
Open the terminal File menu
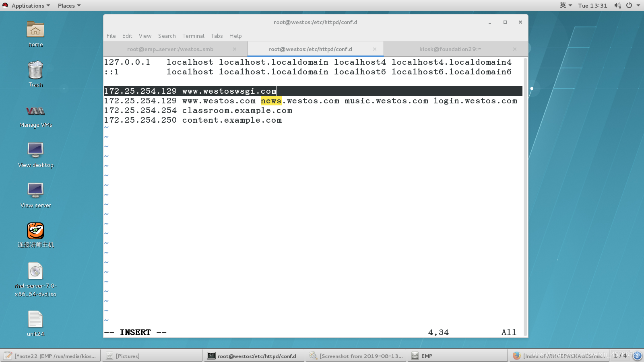tap(111, 36)
